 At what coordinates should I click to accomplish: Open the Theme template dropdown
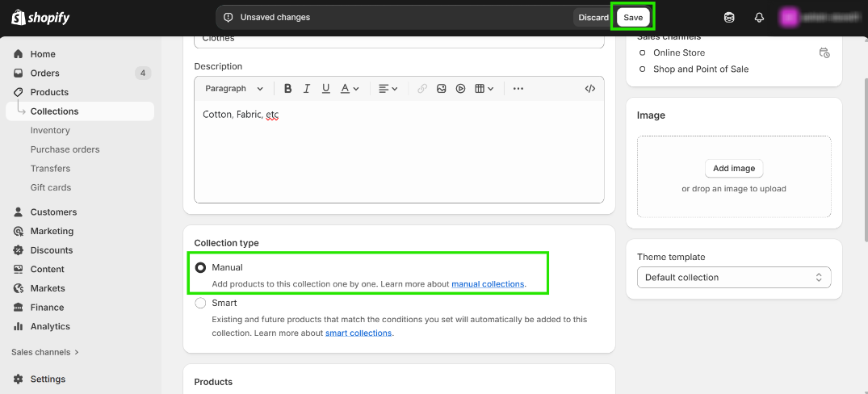pyautogui.click(x=734, y=278)
